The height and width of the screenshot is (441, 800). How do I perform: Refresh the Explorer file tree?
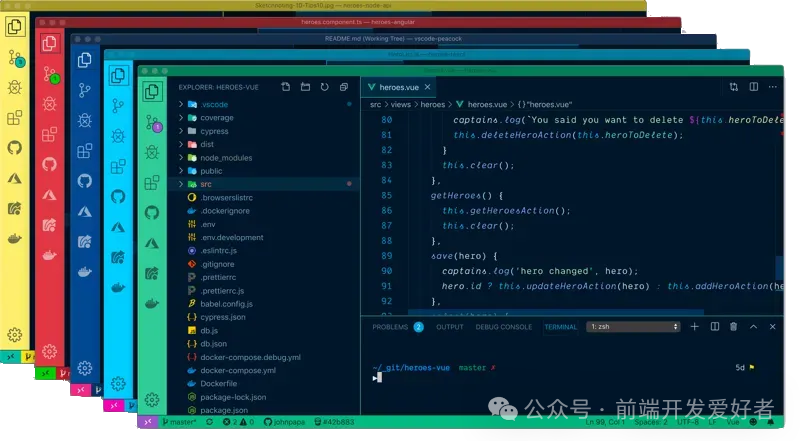coord(324,87)
